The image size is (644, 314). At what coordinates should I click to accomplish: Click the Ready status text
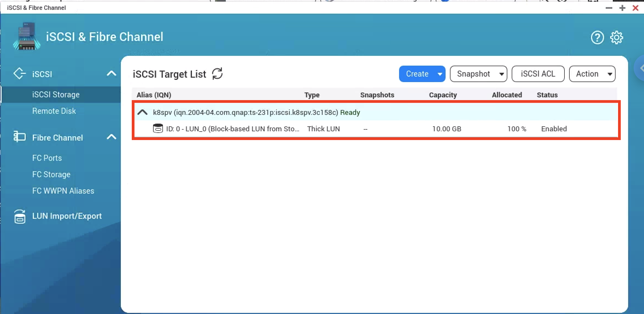tap(350, 112)
